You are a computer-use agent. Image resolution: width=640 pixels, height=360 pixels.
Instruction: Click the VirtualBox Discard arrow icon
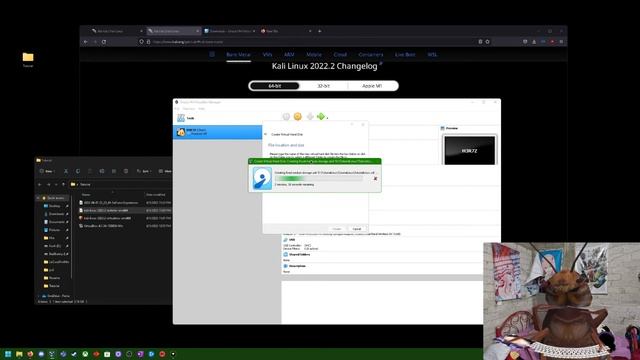click(310, 117)
